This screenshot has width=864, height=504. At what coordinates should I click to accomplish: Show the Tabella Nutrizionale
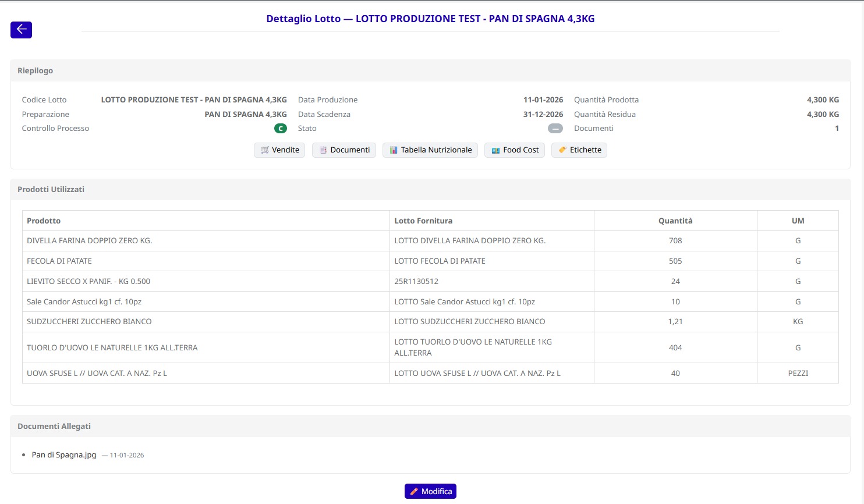(430, 150)
